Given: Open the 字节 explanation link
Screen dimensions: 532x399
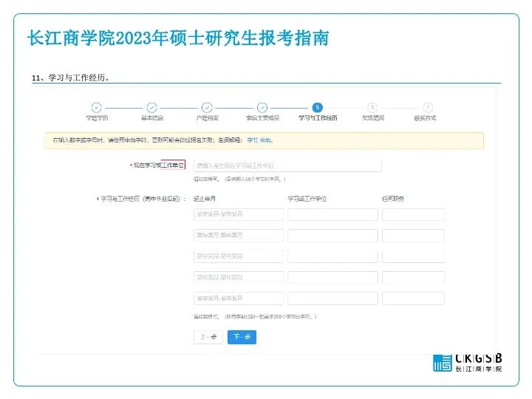Looking at the screenshot, I should [253, 140].
